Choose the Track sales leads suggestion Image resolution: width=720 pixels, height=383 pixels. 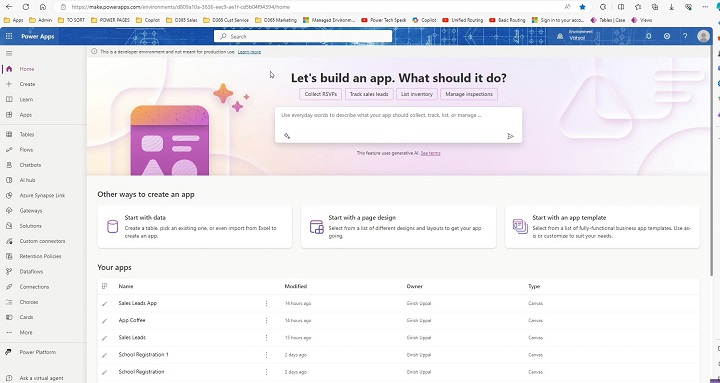369,94
